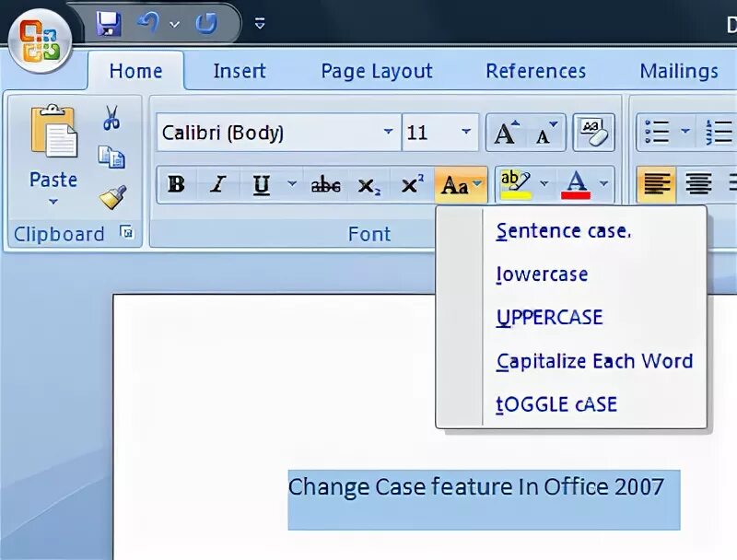The image size is (737, 560).
Task: Click the Paste clipboard icon
Action: [x=53, y=131]
